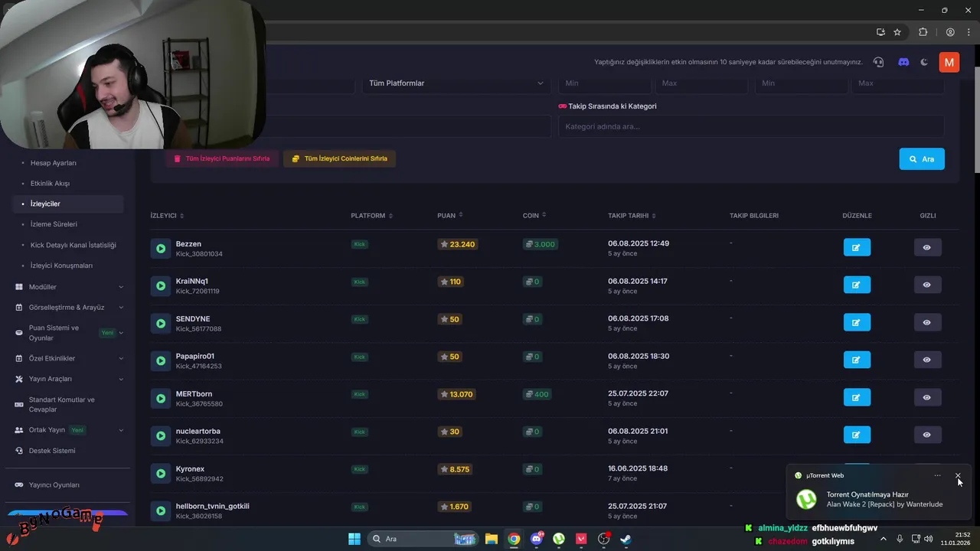980x551 pixels.
Task: Click the play icon beside KraiNNq1
Action: pos(161,285)
